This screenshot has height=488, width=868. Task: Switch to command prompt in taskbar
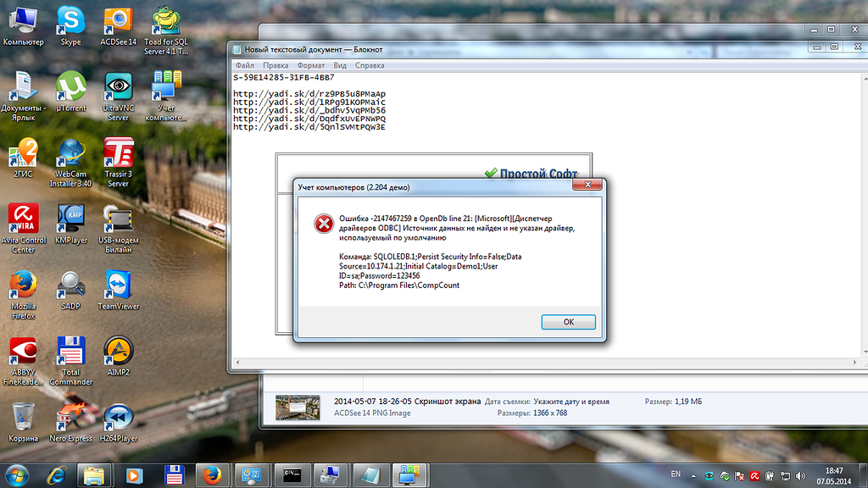coord(291,474)
